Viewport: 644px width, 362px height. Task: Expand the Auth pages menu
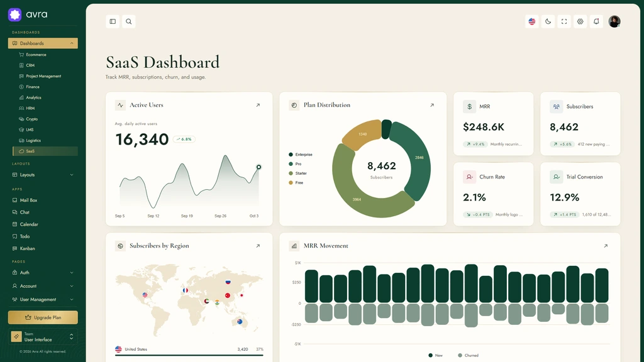click(43, 272)
